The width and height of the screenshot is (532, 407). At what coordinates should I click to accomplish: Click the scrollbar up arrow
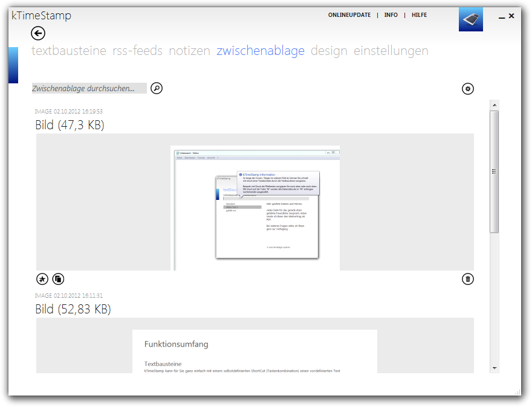[495, 105]
